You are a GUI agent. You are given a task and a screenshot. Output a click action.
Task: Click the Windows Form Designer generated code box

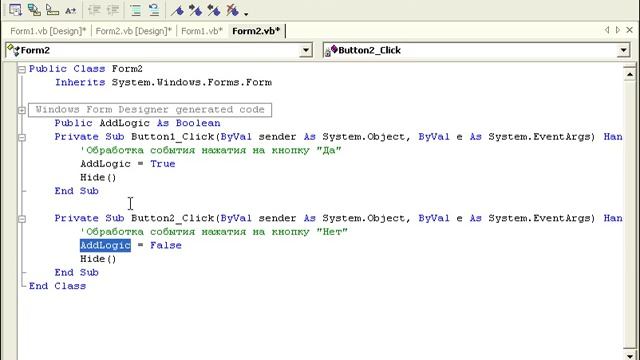(x=150, y=110)
